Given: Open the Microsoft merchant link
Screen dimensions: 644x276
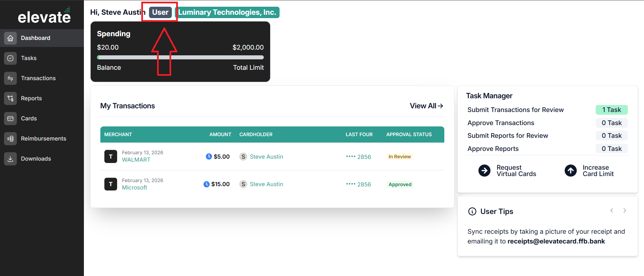Looking at the screenshot, I should 135,188.
